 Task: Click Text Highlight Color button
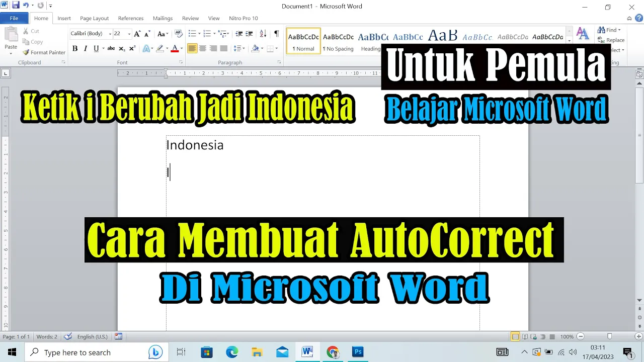click(x=159, y=48)
